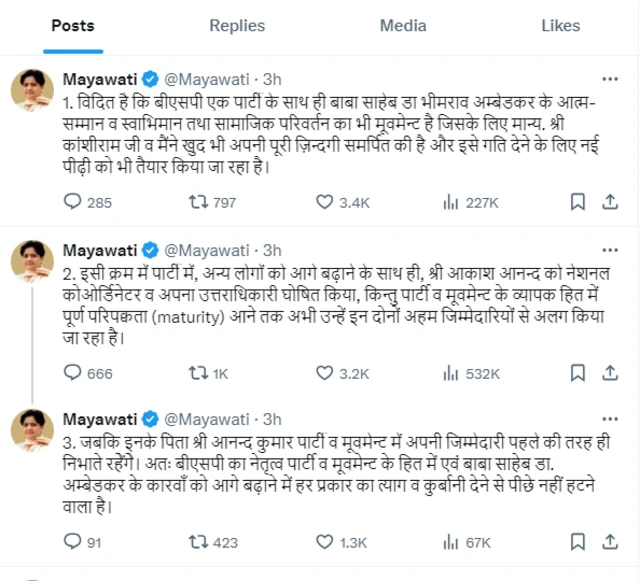Bookmark the first Mayawati post

point(577,202)
